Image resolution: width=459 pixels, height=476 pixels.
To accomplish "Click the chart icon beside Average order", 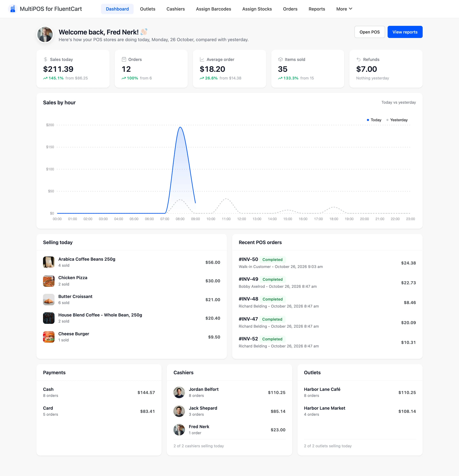I will [202, 59].
